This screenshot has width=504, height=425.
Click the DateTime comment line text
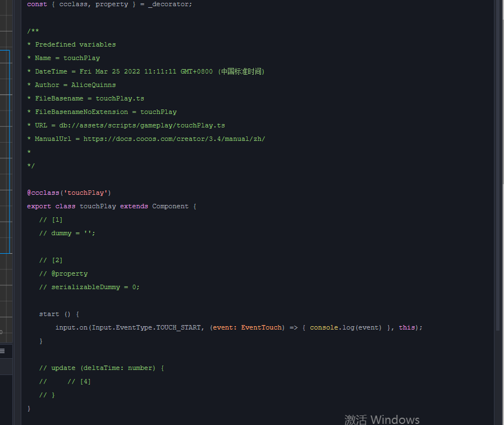coord(146,72)
